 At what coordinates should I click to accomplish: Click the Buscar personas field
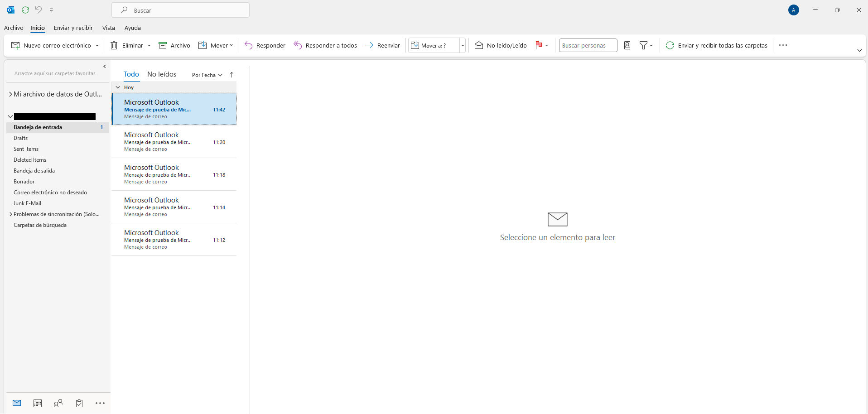click(588, 45)
